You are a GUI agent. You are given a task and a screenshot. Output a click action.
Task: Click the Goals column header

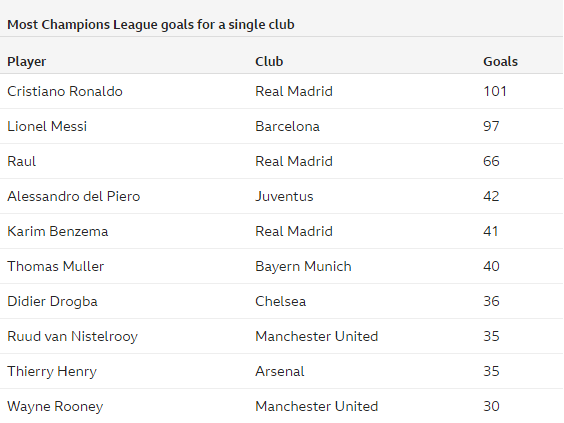click(x=500, y=62)
